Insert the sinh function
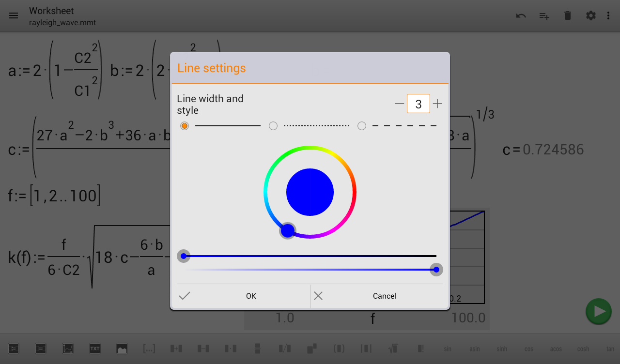The image size is (620, 364). click(x=502, y=349)
